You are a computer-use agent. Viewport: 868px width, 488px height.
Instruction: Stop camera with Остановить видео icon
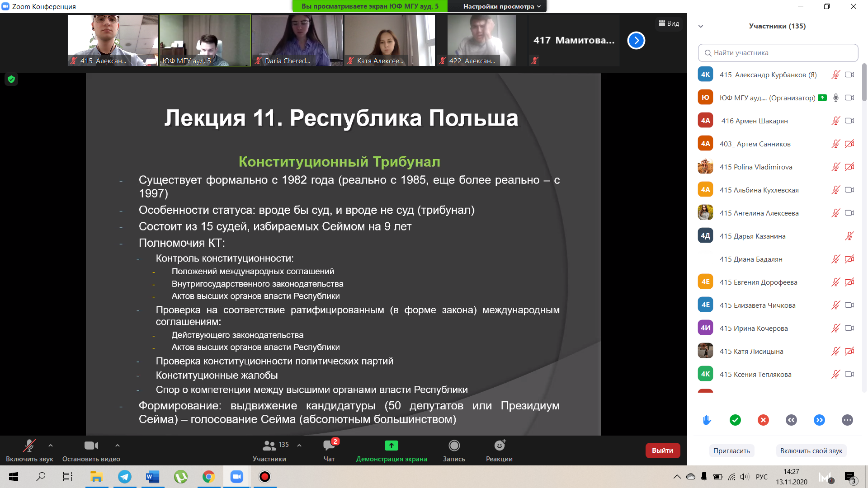(x=91, y=446)
